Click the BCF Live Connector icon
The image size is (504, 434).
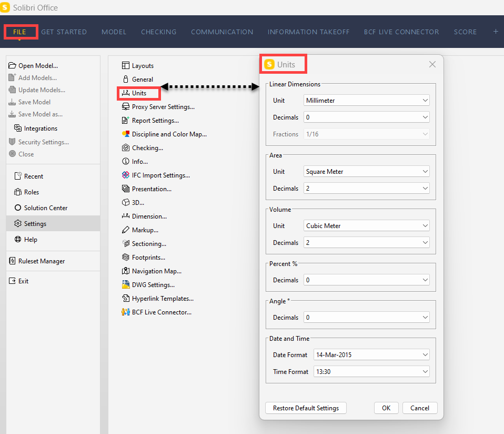click(x=125, y=312)
